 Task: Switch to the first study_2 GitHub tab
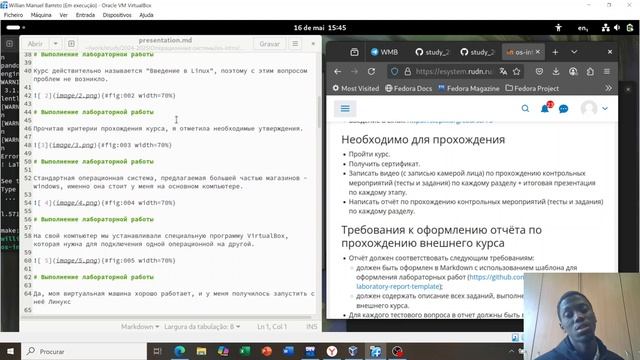point(432,52)
